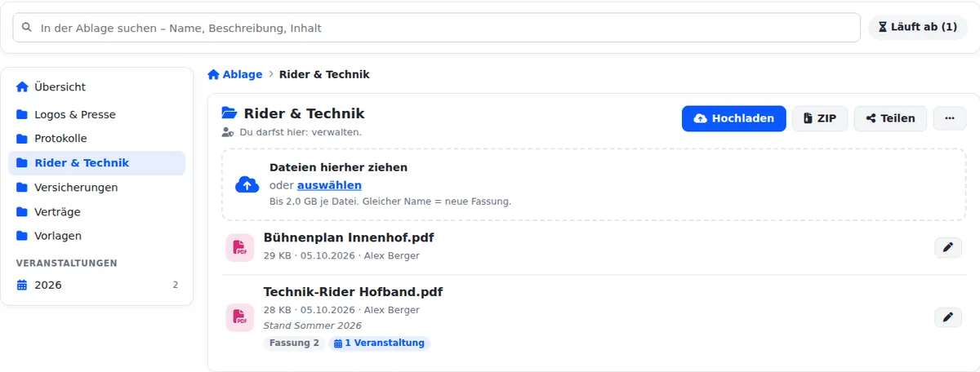Click the calendar icon beside 2026
The height and width of the screenshot is (372, 980).
pyautogui.click(x=22, y=285)
